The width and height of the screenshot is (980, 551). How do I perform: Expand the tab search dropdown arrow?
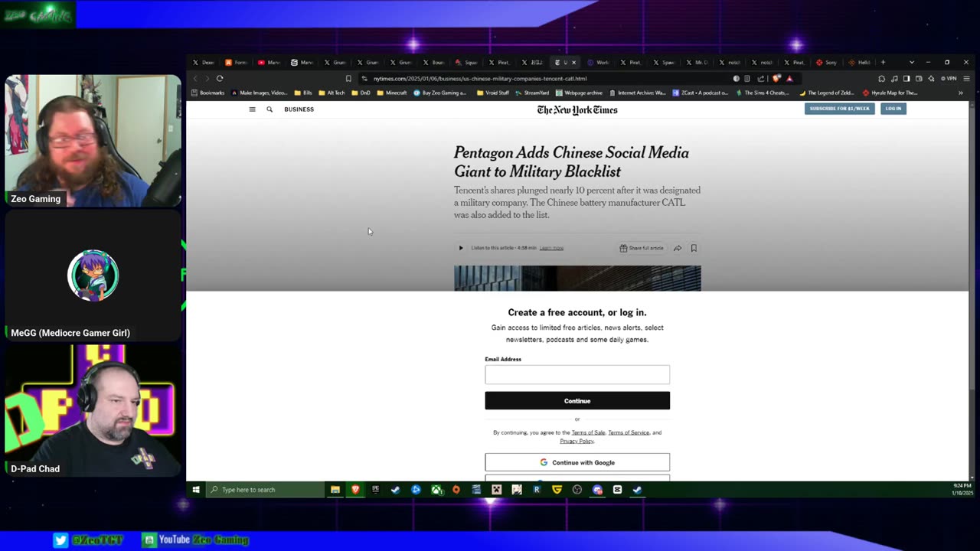pyautogui.click(x=911, y=62)
